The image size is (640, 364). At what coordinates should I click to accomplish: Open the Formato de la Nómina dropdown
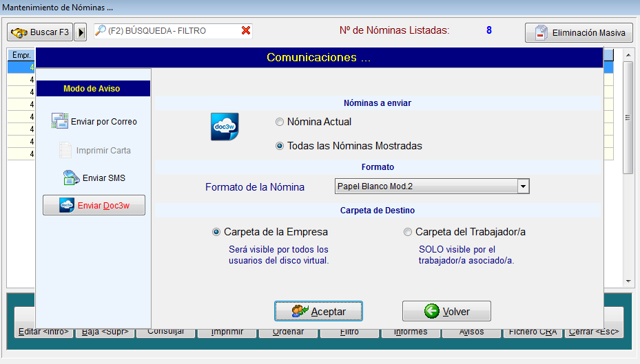523,186
